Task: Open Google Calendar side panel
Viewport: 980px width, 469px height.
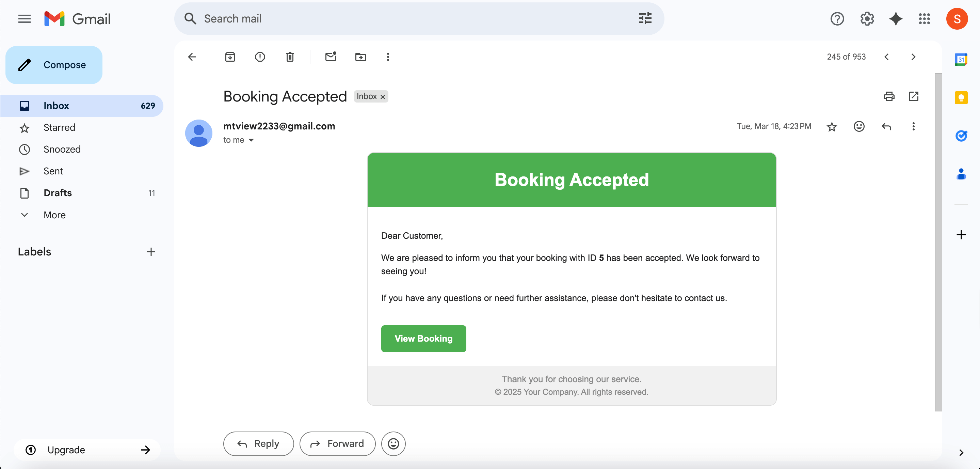Action: [961, 59]
